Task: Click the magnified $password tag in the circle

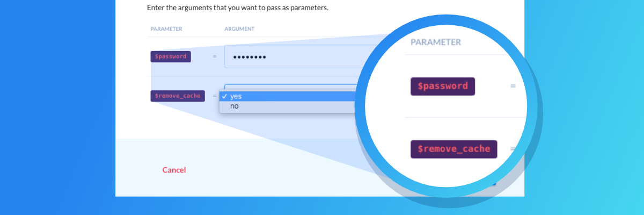Action: coord(442,86)
